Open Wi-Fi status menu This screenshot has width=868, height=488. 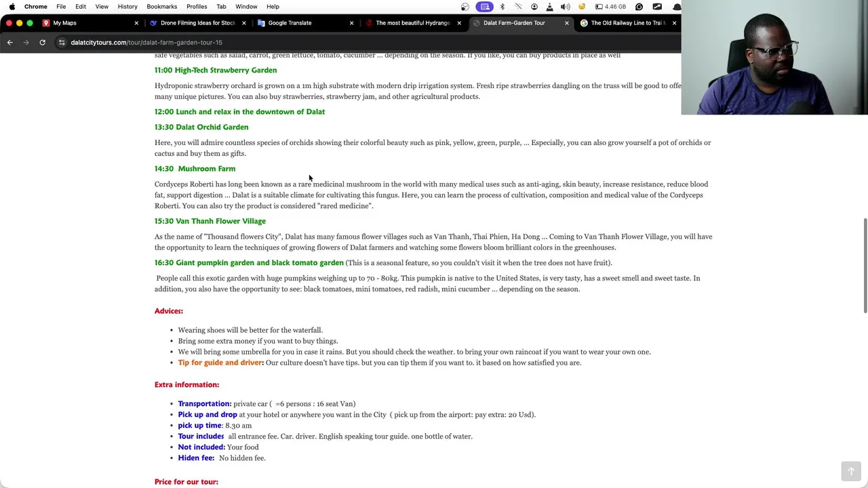pyautogui.click(x=519, y=7)
